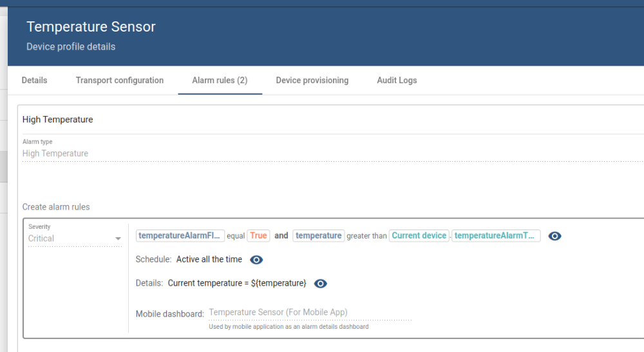The height and width of the screenshot is (352, 644).
Task: Click the 'and' operator between conditions
Action: [281, 236]
